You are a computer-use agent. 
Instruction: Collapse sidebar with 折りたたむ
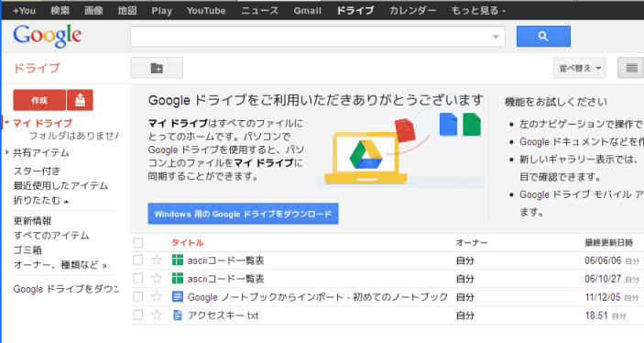click(x=41, y=200)
